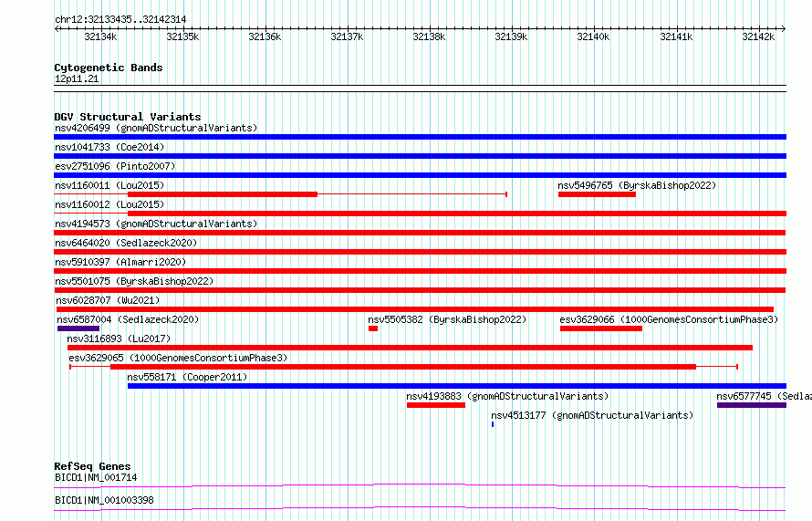
Task: Click the red bar under esv3629066
Action: pyautogui.click(x=601, y=328)
